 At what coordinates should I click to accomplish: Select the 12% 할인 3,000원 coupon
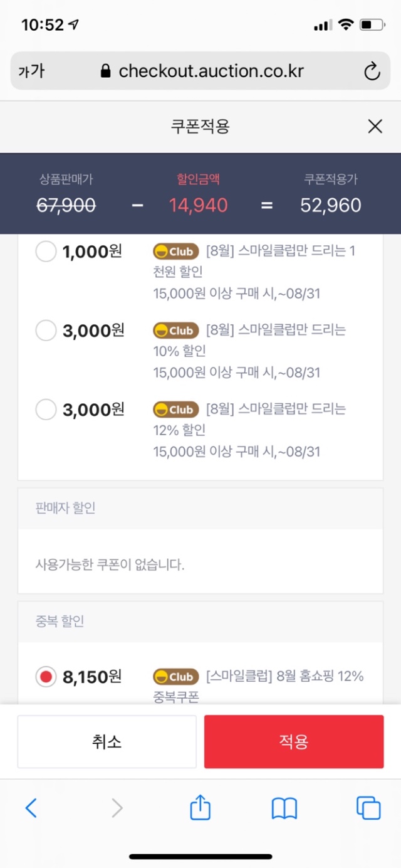(46, 410)
